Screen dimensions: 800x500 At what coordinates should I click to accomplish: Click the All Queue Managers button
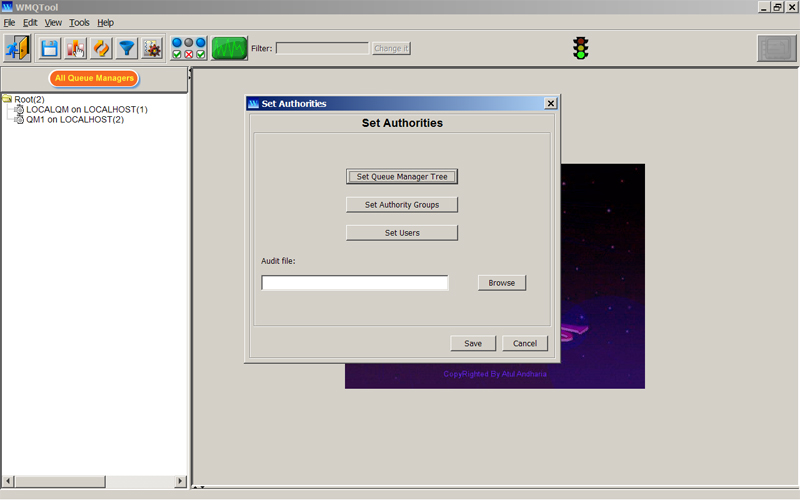point(94,78)
